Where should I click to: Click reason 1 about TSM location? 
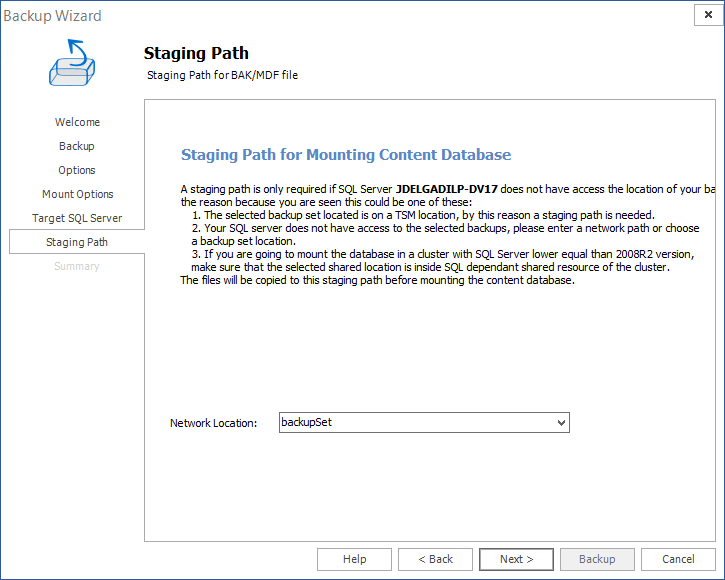tap(423, 215)
